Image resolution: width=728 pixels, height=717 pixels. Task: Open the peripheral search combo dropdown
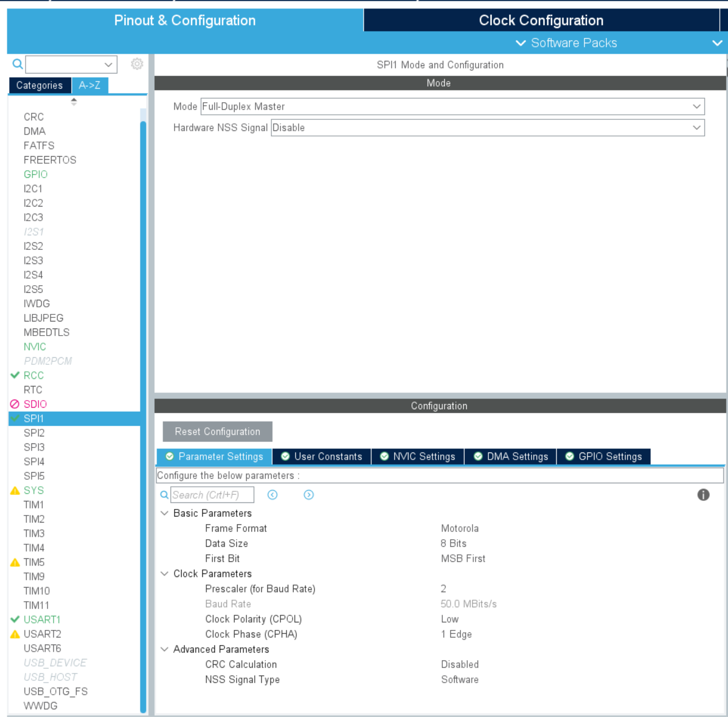[108, 64]
